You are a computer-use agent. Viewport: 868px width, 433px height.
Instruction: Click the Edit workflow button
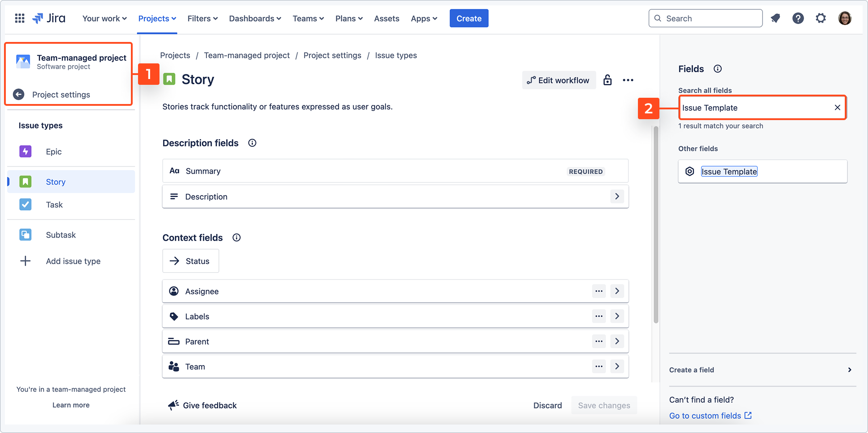click(x=559, y=80)
